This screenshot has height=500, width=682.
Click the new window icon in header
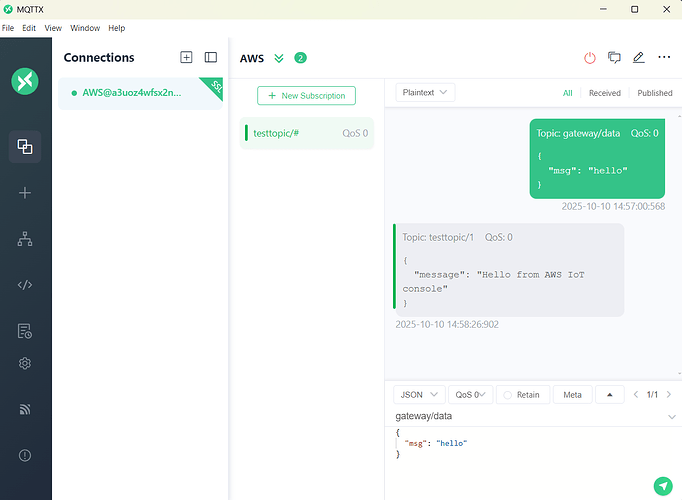[x=614, y=58]
